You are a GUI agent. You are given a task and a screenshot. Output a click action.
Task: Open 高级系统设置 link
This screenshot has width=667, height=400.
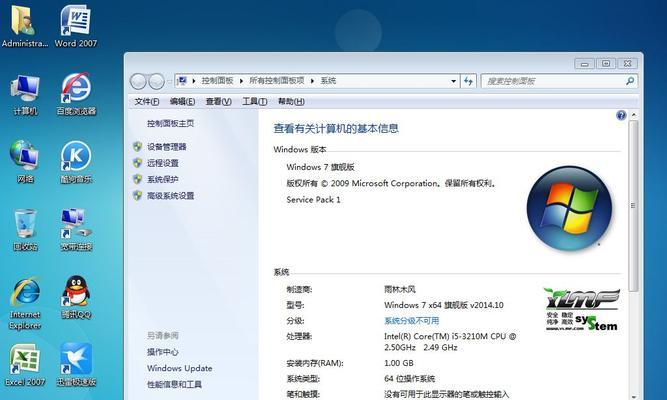click(x=171, y=196)
